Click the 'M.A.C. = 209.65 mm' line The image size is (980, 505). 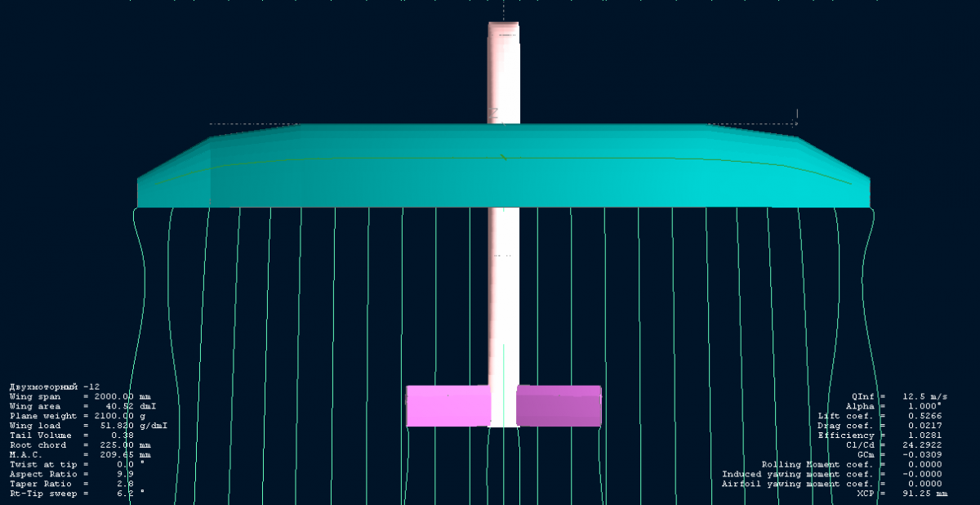point(80,455)
